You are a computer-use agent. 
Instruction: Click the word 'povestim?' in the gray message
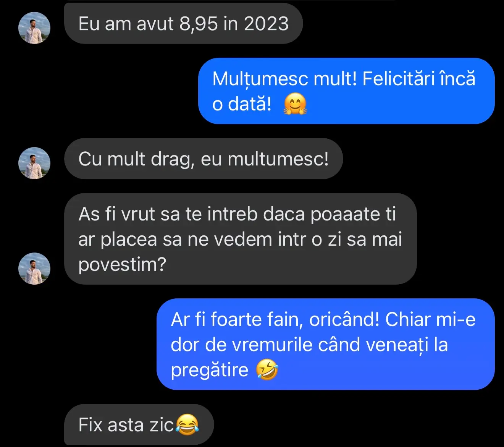click(x=122, y=265)
